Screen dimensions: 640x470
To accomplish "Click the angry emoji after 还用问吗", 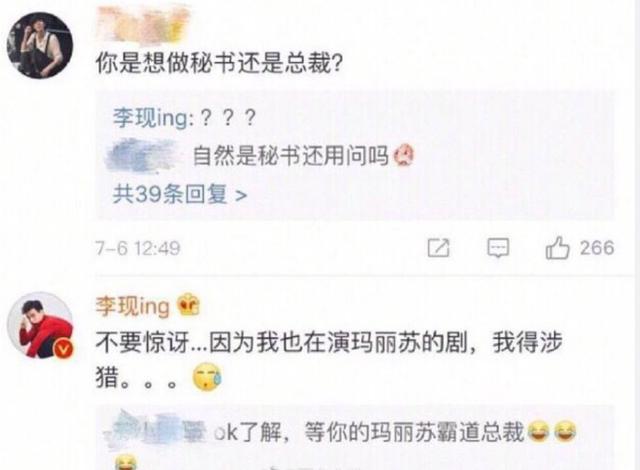I will [x=404, y=155].
